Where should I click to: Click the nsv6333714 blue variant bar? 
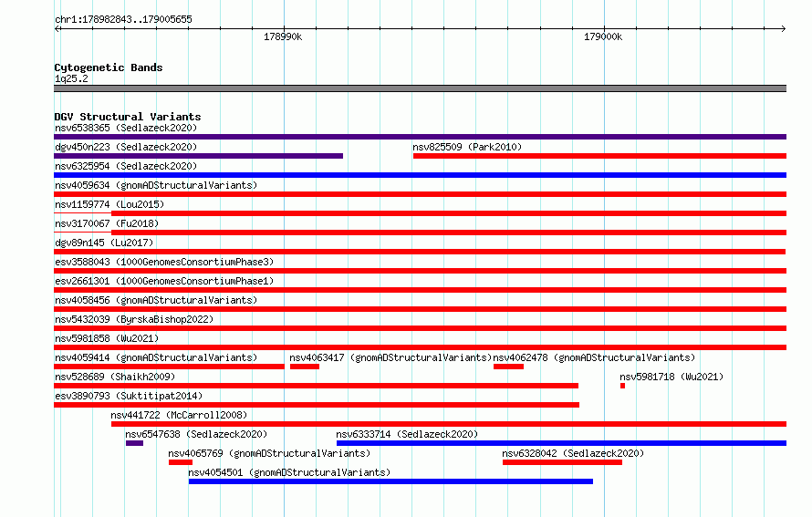pos(561,443)
